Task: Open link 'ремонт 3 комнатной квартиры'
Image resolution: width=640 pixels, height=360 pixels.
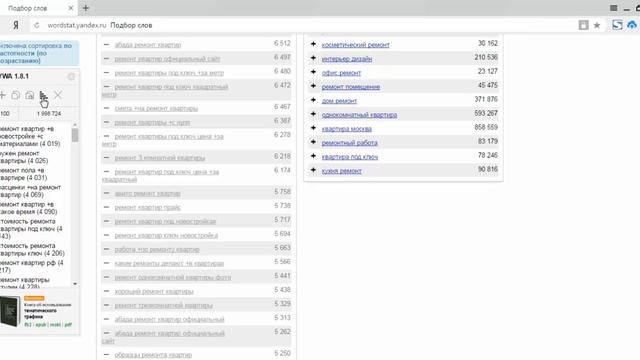Action: (x=160, y=158)
